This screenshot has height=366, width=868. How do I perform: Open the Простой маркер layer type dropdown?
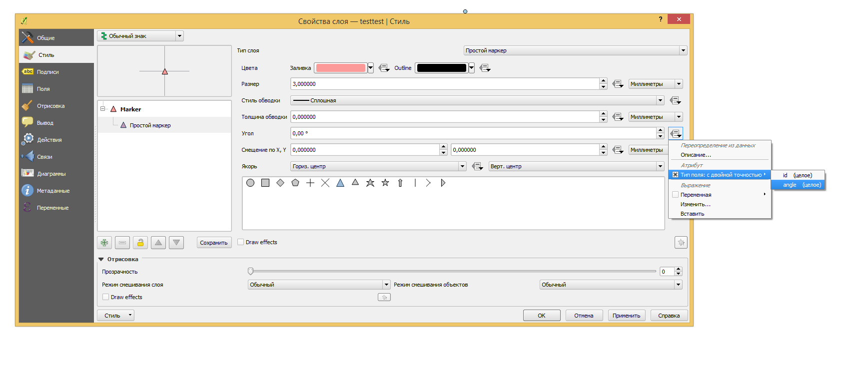pos(575,50)
